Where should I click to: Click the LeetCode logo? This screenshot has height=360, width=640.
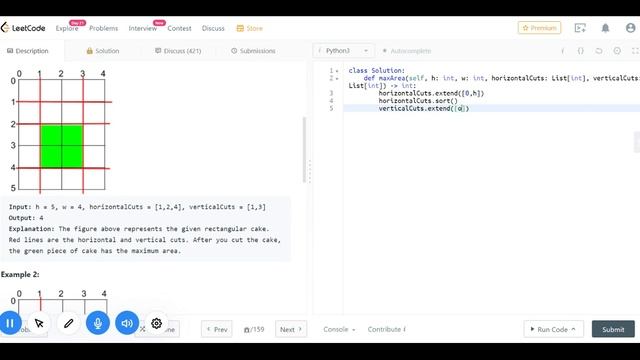(x=23, y=28)
